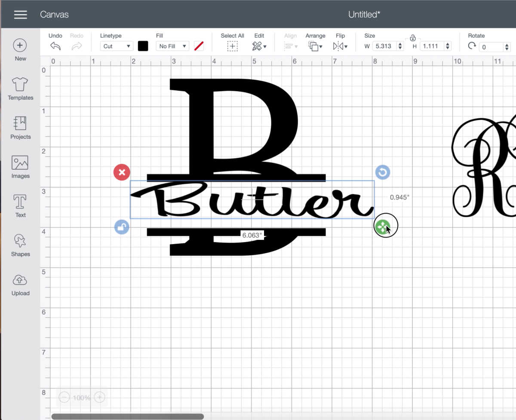Screen dimensions: 516x420
Task: Open the Flip options menu
Action: click(340, 46)
